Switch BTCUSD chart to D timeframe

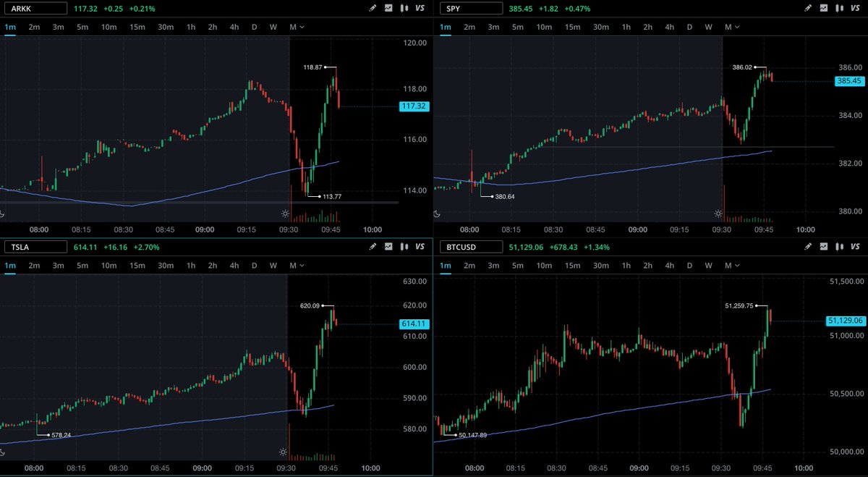[x=689, y=266]
